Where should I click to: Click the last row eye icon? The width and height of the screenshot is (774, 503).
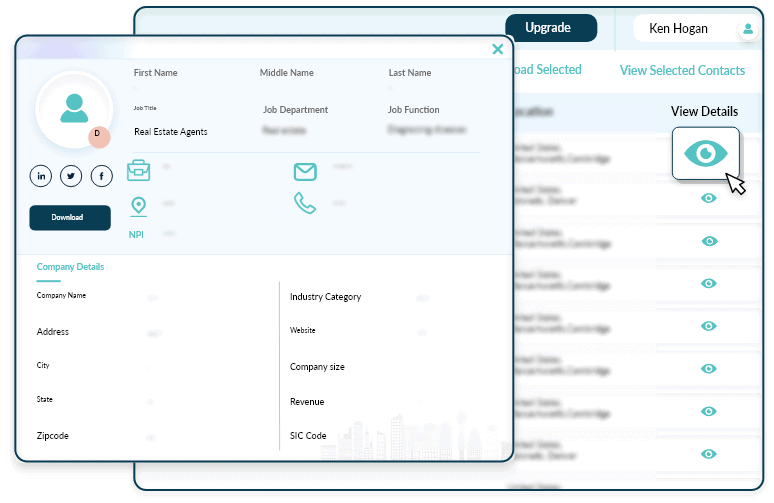pos(709,454)
